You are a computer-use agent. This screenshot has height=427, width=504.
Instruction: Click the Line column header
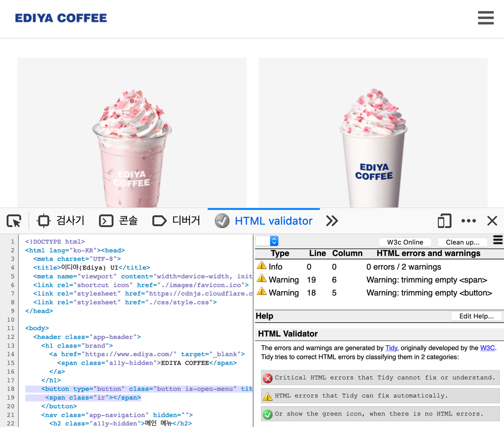click(x=317, y=253)
